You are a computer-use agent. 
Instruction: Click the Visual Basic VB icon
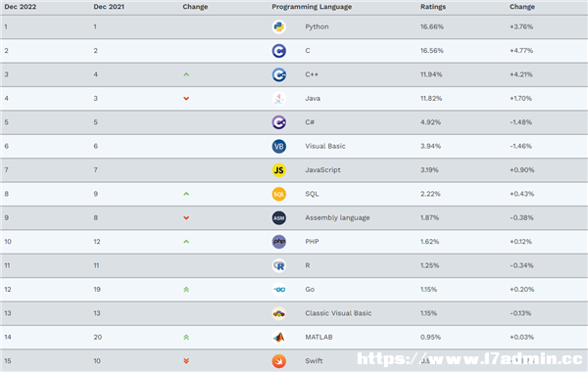click(278, 146)
